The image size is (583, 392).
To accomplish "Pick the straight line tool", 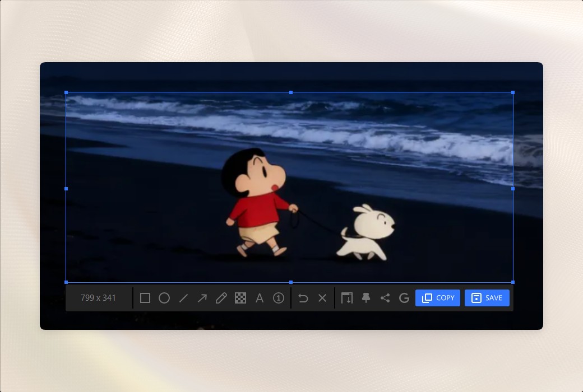I will (x=183, y=298).
